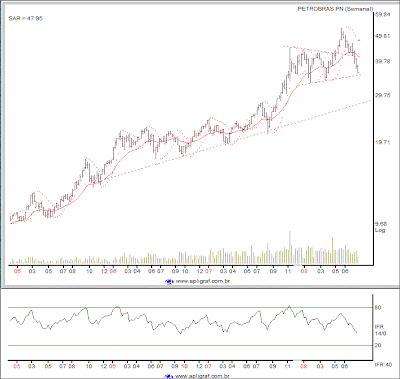Click red "05" year label on price chart axis

[x=17, y=271]
